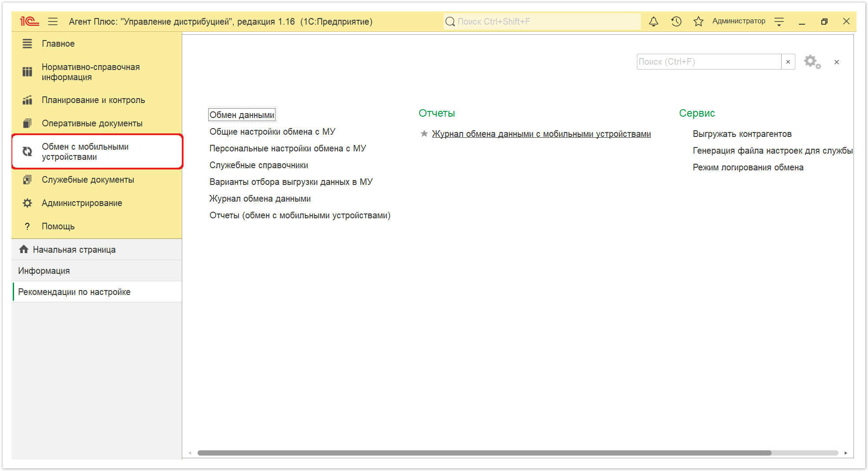Click Генерация файла настроек для службы
The image size is (868, 471).
(x=772, y=151)
